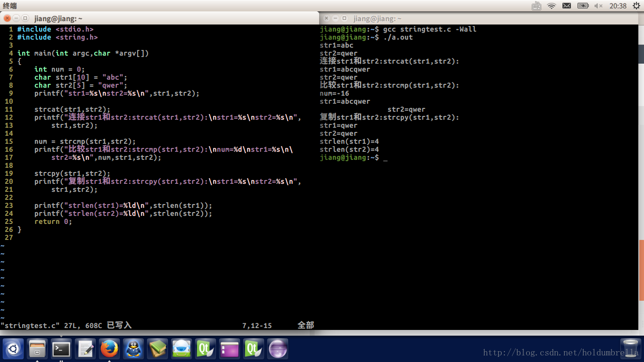Screen dimensions: 644x362
Task: Click the 终端 title in top panel
Action: pos(10,6)
